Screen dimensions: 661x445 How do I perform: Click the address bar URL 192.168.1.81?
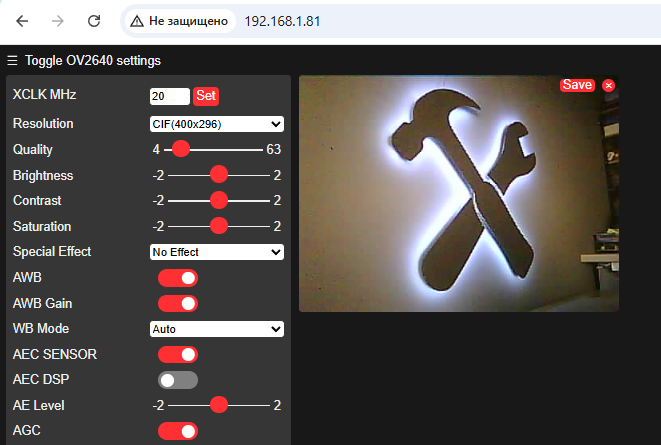(282, 21)
